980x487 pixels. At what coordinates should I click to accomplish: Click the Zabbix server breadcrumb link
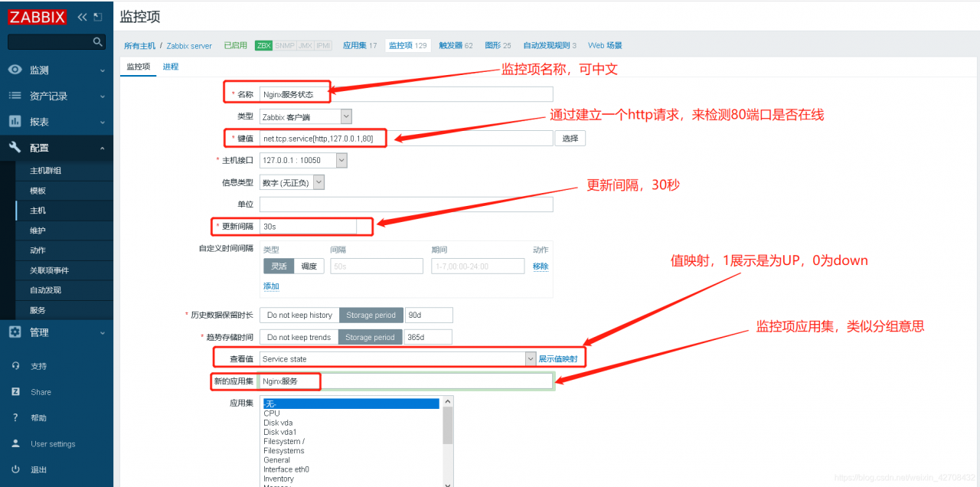189,46
